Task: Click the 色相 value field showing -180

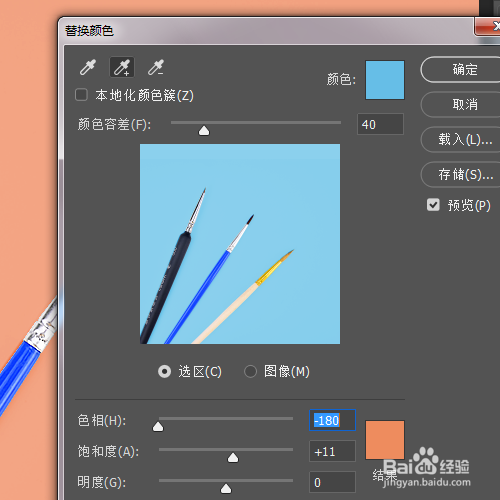Action: click(333, 420)
